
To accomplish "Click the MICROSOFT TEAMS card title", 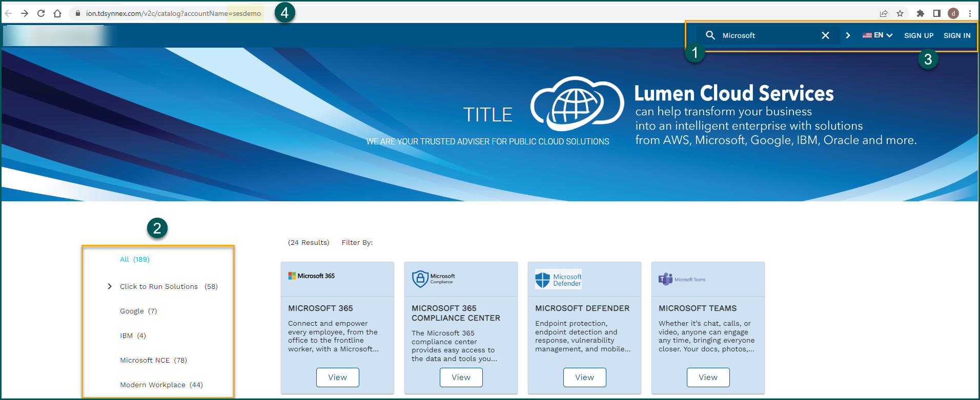I will 698,308.
